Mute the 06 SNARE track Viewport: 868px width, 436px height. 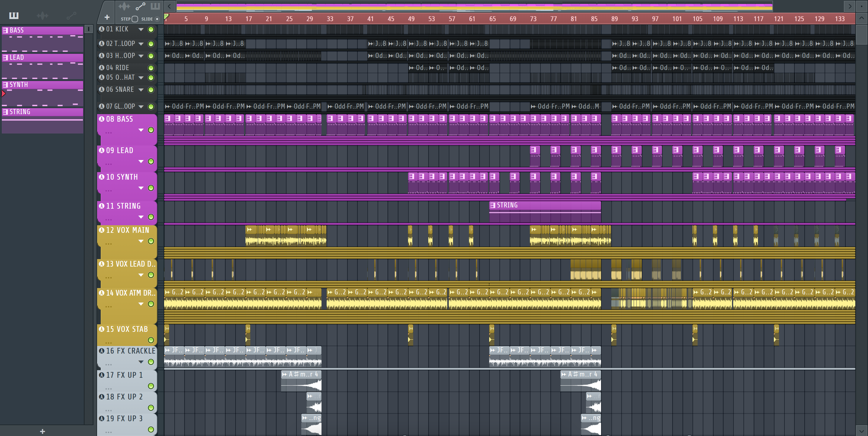[x=151, y=90]
